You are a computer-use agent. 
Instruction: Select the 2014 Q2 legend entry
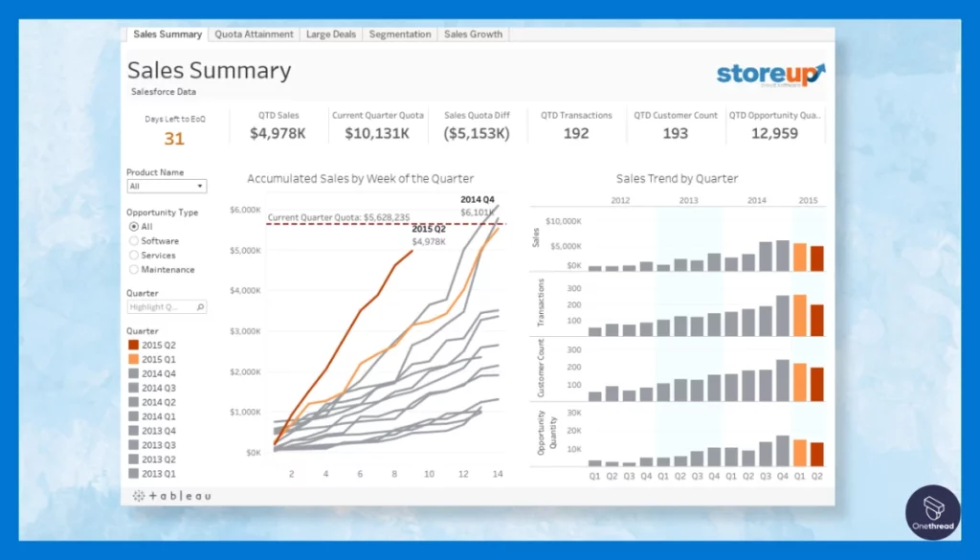[x=152, y=402]
